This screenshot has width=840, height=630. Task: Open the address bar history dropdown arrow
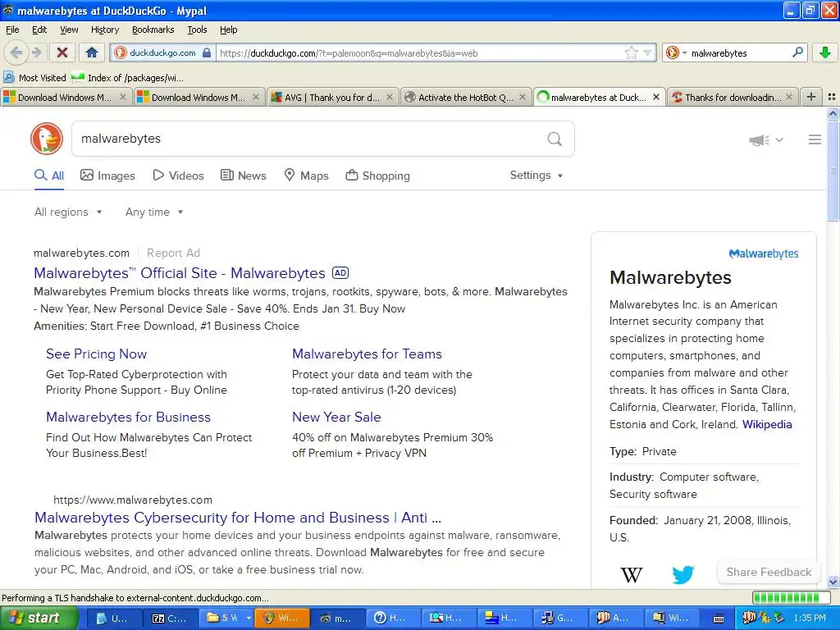pos(648,52)
